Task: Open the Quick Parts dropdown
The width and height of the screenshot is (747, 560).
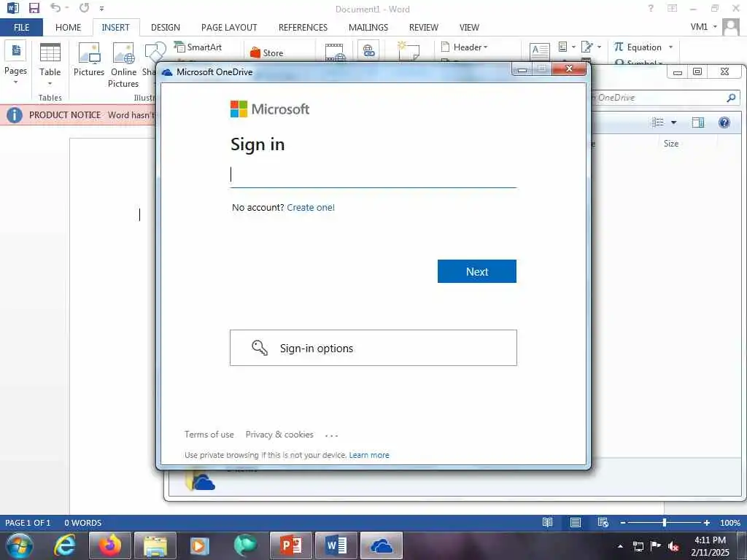Action: 566,47
